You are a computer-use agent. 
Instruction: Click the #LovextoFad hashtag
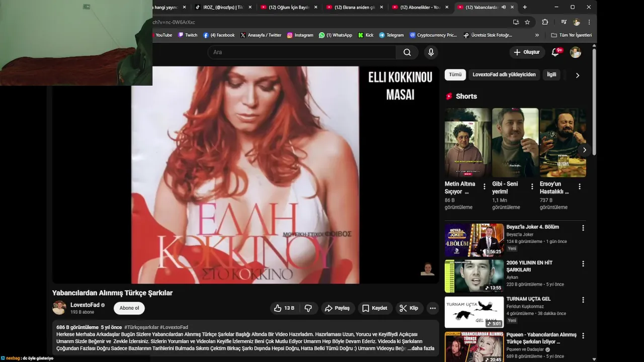(x=174, y=327)
